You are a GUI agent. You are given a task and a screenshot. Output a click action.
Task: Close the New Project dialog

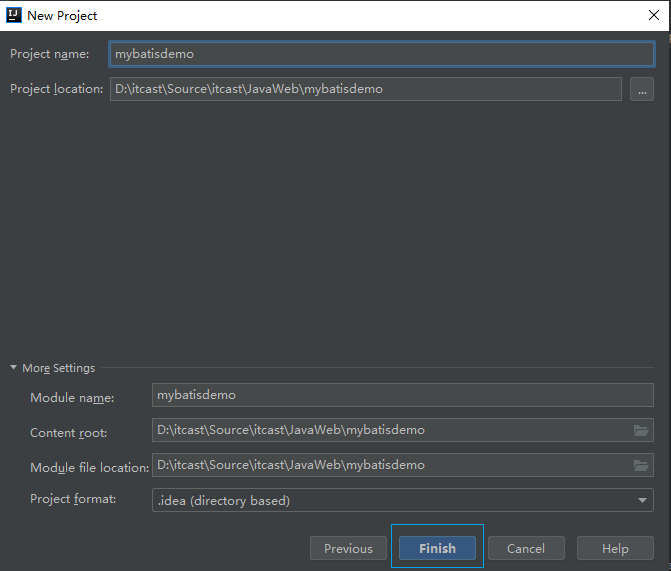[x=652, y=16]
